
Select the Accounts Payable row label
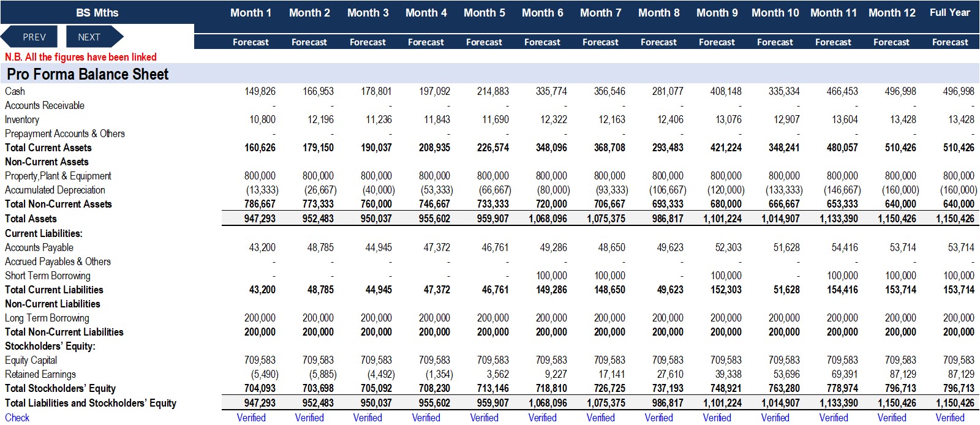tap(39, 247)
